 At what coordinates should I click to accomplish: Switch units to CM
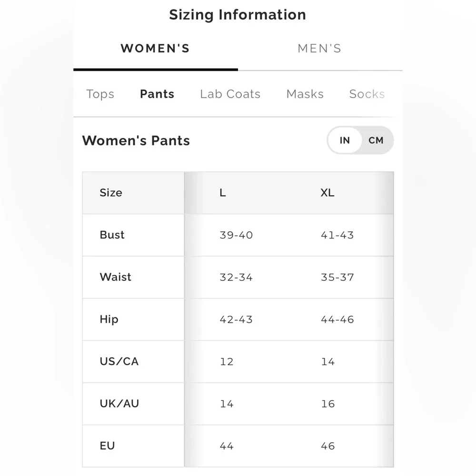point(376,140)
